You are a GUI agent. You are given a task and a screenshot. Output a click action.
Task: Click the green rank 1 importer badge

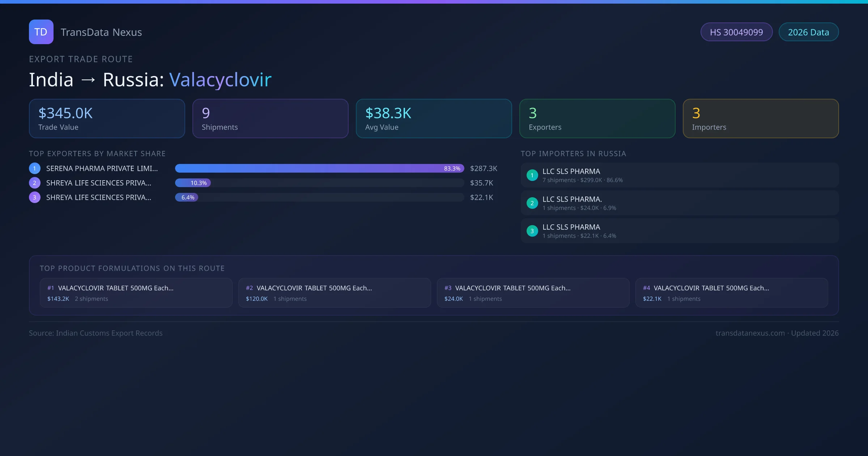click(532, 175)
